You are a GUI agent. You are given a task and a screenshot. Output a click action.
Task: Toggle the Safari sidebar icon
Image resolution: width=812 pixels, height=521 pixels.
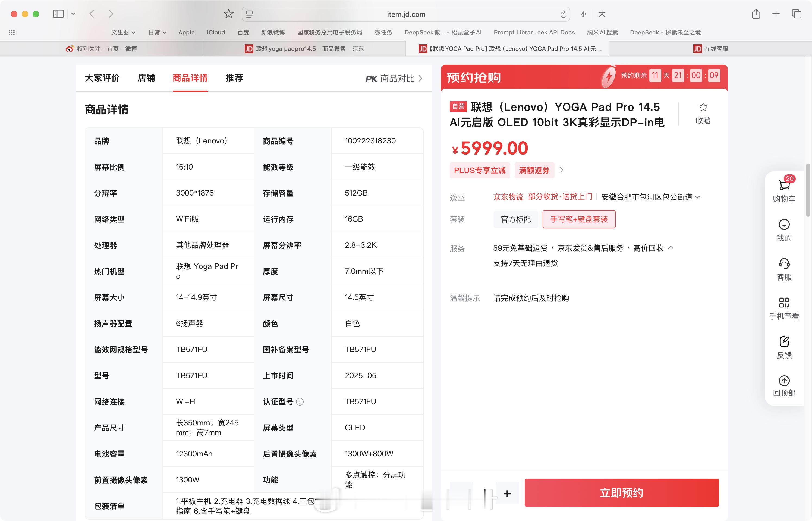[58, 14]
